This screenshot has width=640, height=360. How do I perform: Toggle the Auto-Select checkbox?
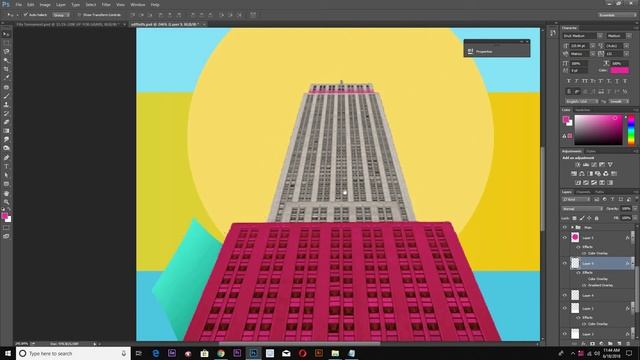[x=25, y=15]
